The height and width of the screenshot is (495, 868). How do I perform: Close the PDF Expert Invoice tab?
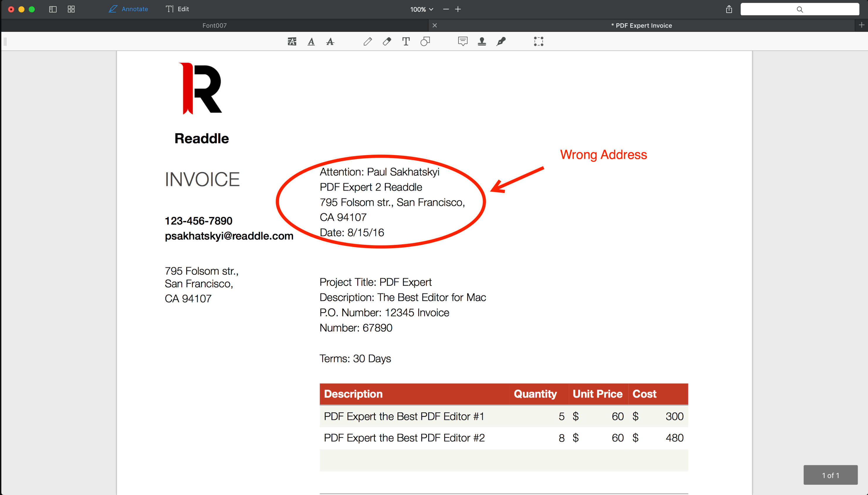tap(435, 26)
